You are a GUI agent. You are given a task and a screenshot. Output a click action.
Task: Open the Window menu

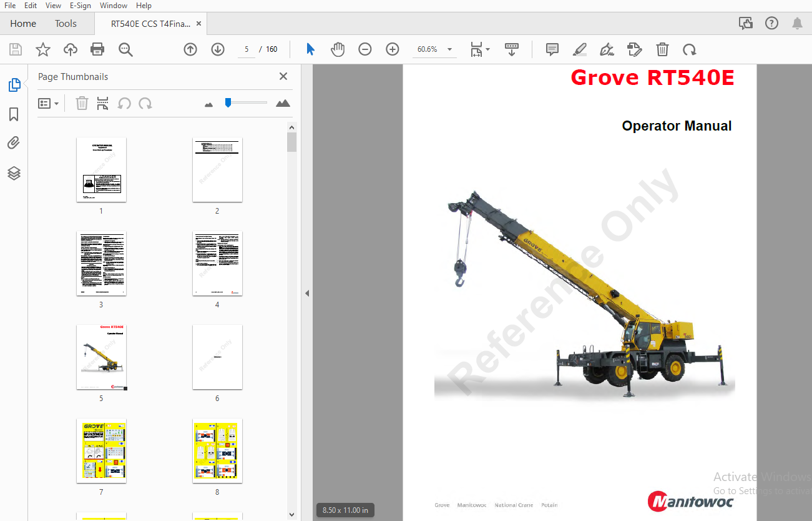pyautogui.click(x=114, y=6)
